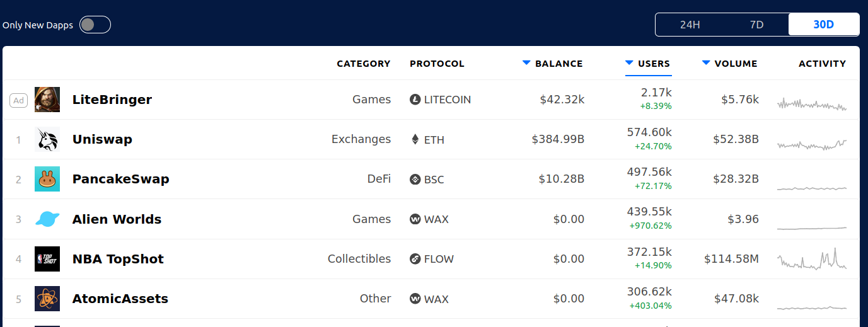Viewport: 868px width, 327px height.
Task: Sort table by Volume column arrow
Action: tap(706, 62)
